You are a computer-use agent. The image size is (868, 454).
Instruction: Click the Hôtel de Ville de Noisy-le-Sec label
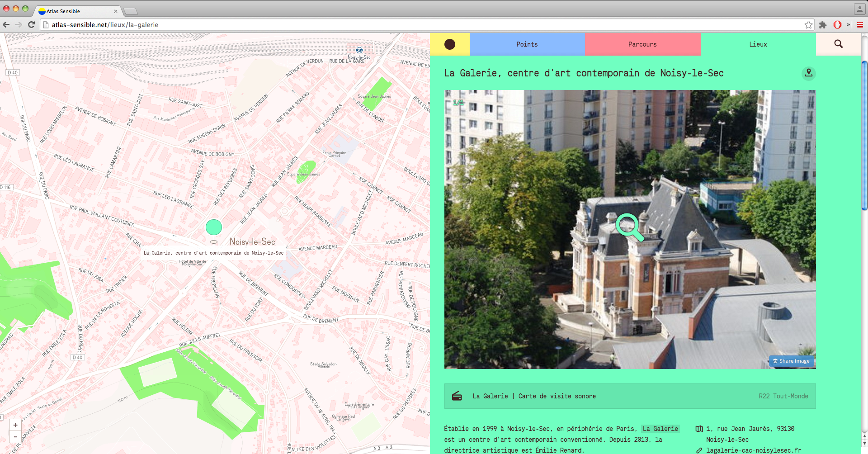click(x=193, y=263)
